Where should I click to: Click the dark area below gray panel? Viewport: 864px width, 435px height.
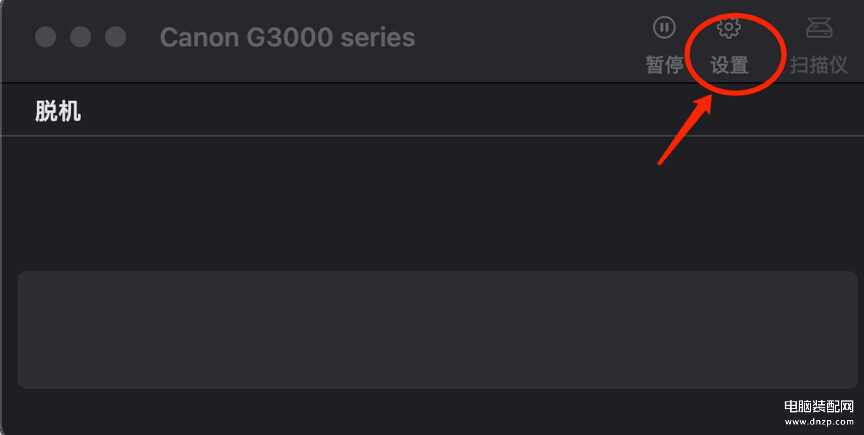[x=400, y=412]
